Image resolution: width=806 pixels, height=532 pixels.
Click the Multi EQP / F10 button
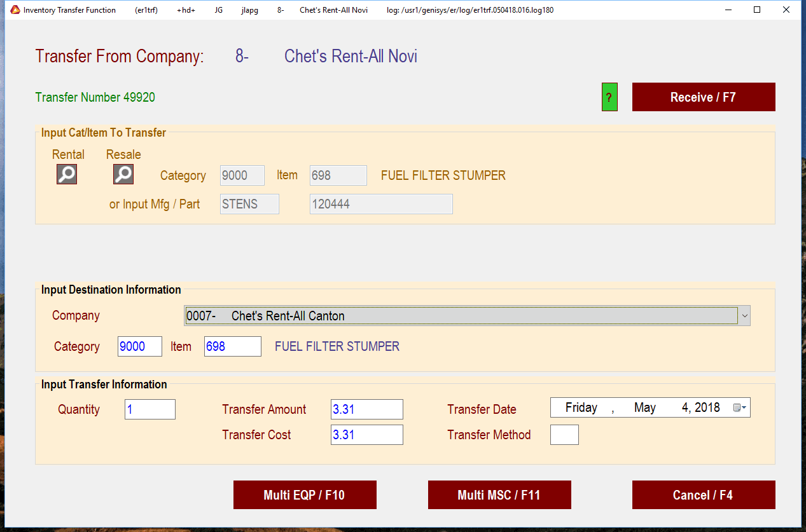[x=305, y=495]
